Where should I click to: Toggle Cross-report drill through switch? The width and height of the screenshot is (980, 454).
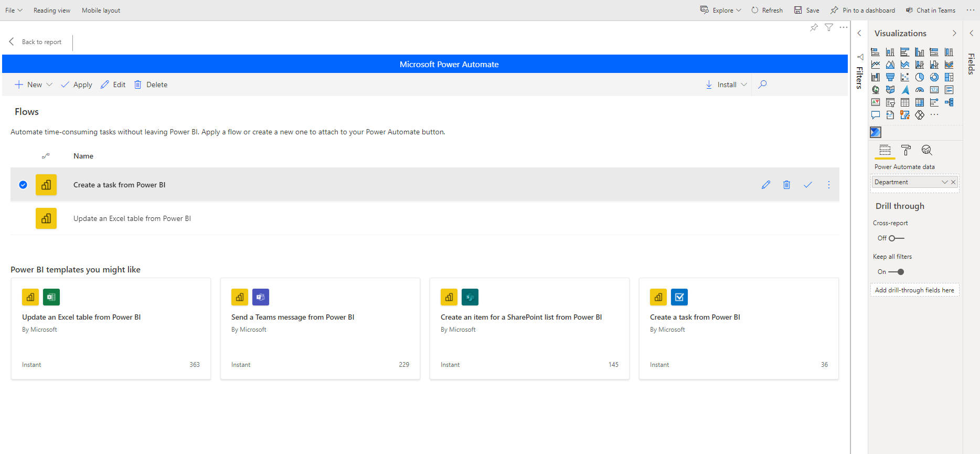tap(896, 238)
